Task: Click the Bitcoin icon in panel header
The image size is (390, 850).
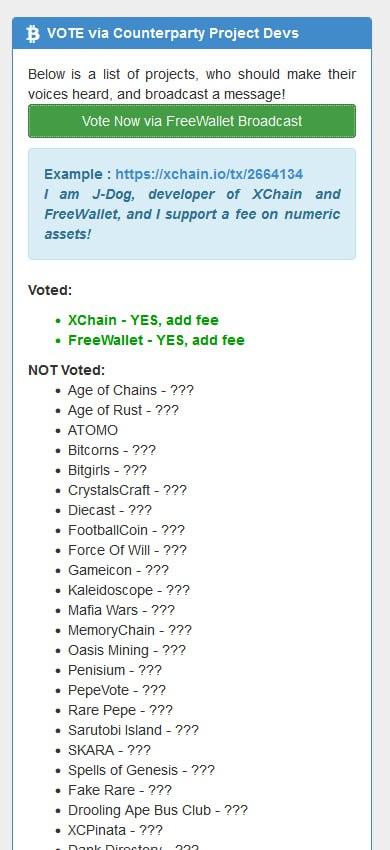Action: [33, 34]
